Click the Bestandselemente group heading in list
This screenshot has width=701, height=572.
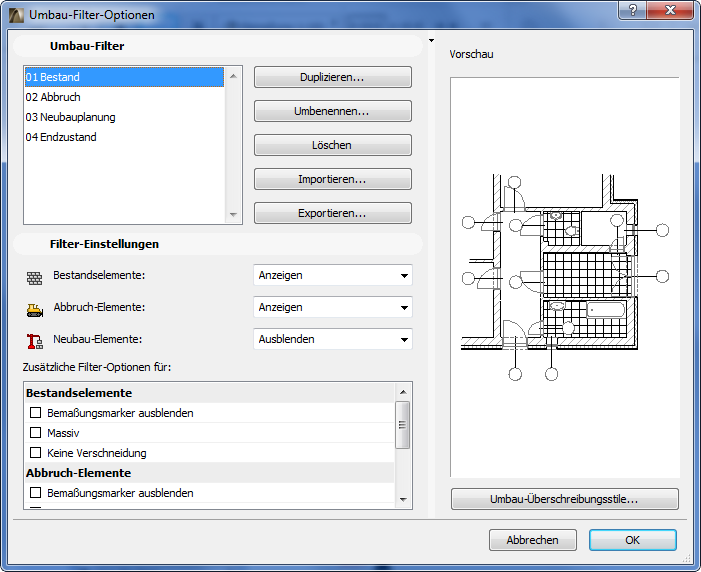210,393
